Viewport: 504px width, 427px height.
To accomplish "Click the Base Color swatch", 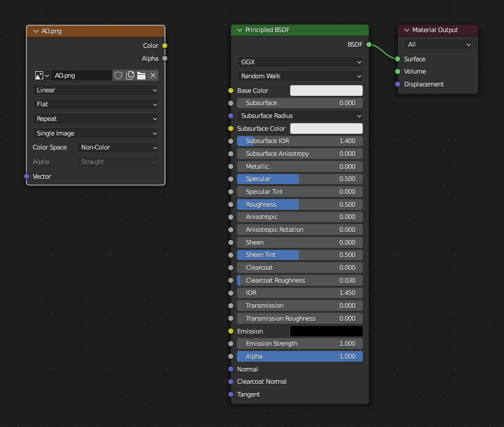I will (x=326, y=91).
